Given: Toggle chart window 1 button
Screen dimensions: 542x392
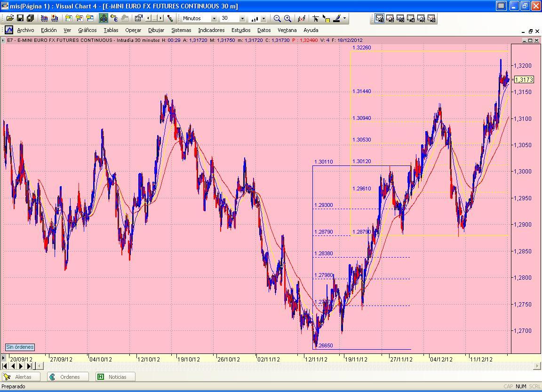Looking at the screenshot, I should [379, 18].
